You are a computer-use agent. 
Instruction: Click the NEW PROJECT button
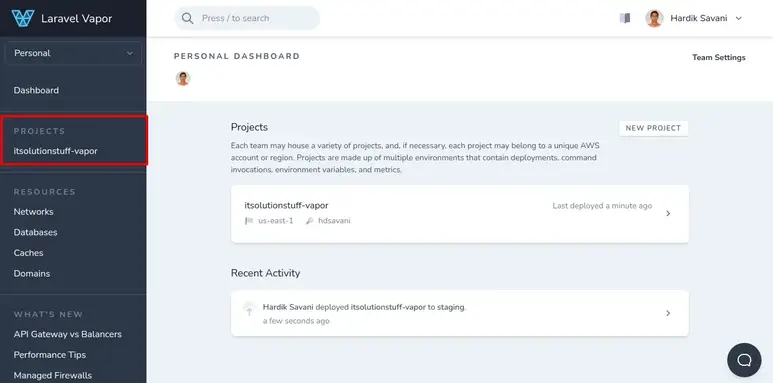(x=653, y=128)
